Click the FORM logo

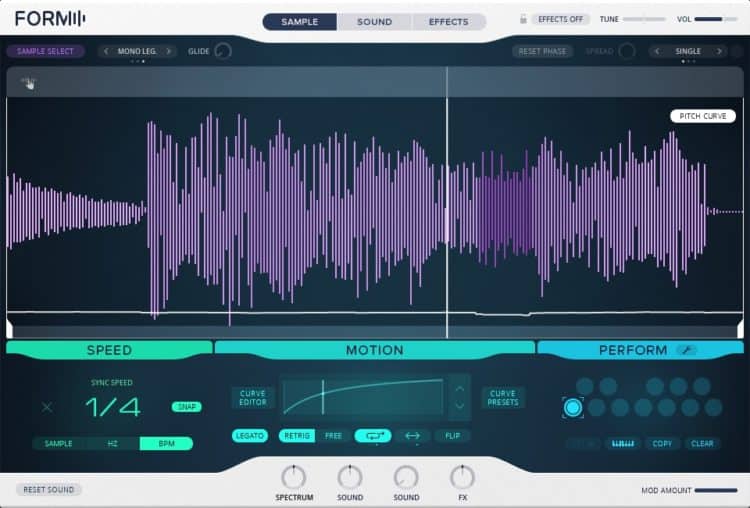pos(50,19)
